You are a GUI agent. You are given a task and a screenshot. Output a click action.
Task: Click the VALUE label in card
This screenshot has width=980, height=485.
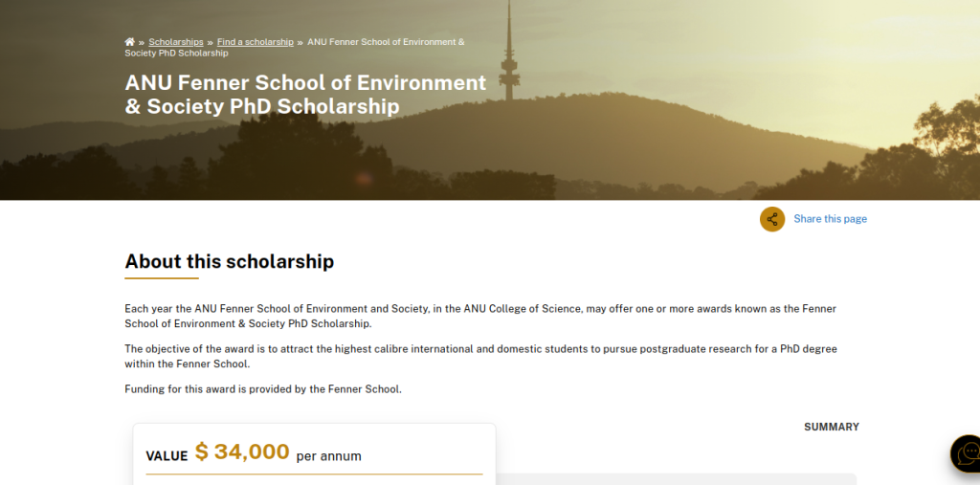pos(167,456)
